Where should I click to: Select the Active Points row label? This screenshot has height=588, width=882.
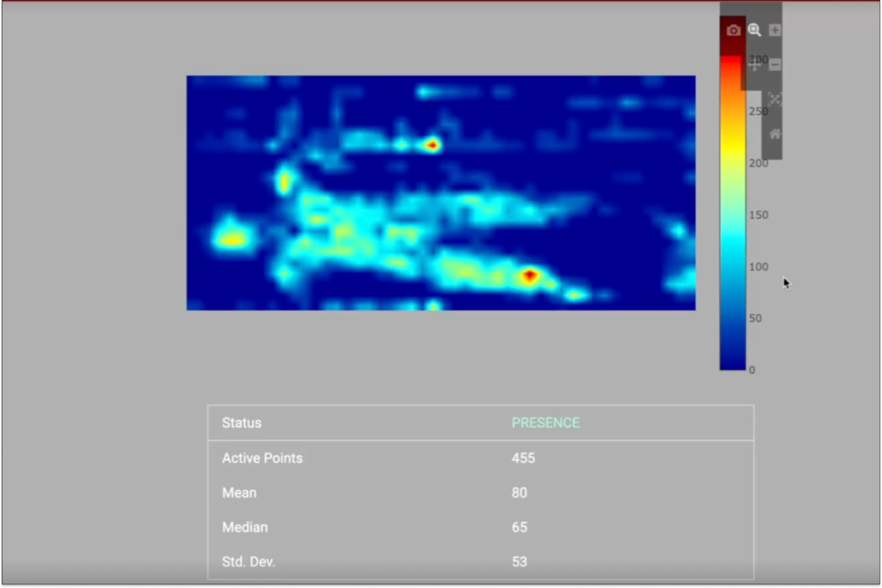tap(262, 458)
